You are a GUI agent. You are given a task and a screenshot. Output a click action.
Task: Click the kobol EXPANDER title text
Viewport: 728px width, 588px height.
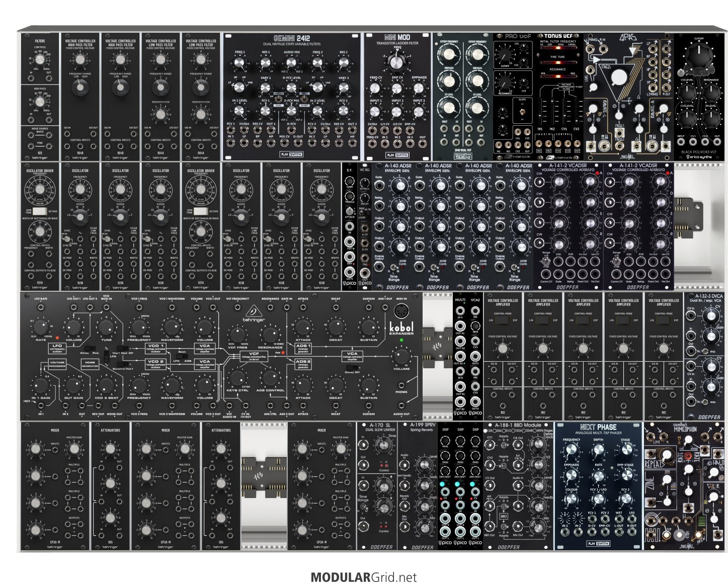pyautogui.click(x=401, y=328)
